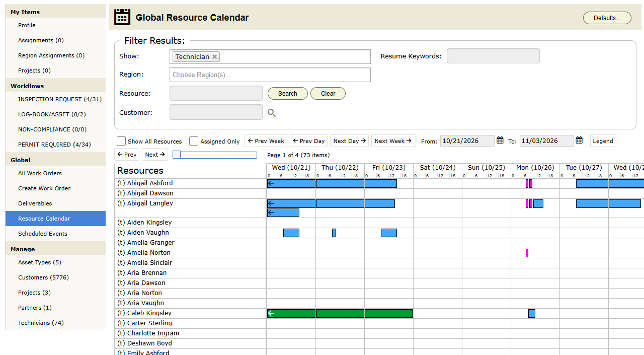Open Technicians (74)
This screenshot has height=355, width=644.
tap(55, 323)
